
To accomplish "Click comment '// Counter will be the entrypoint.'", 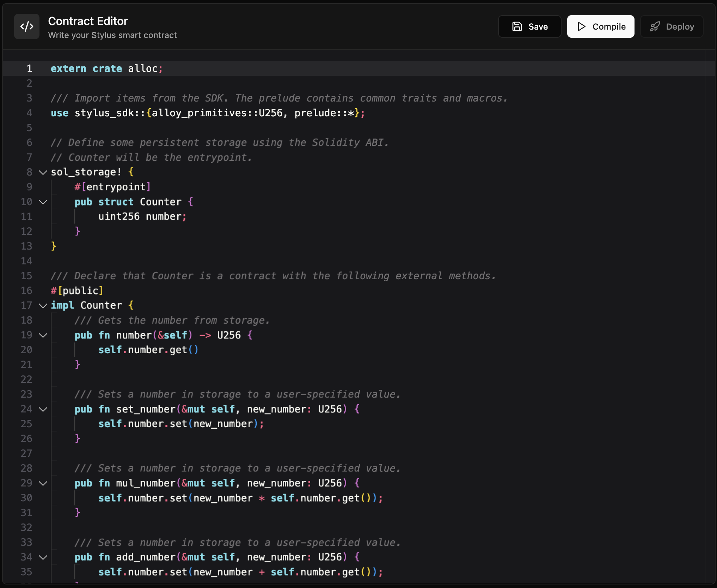I will click(152, 157).
